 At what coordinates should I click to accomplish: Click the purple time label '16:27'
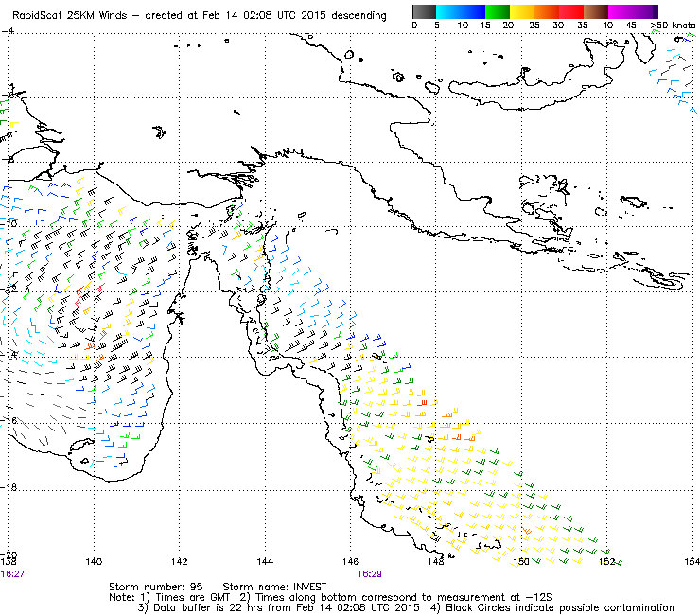tap(12, 574)
